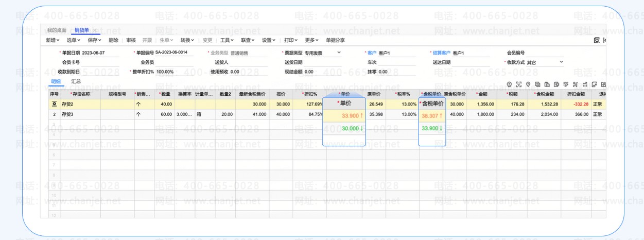The image size is (644, 240).
Task: Click the row icon beside 存货2
Action: (x=54, y=104)
